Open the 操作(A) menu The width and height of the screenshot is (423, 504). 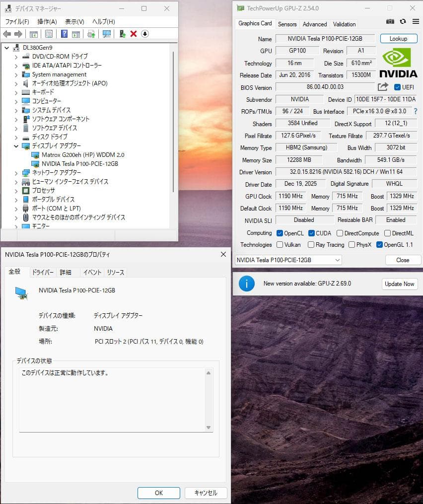tap(47, 21)
